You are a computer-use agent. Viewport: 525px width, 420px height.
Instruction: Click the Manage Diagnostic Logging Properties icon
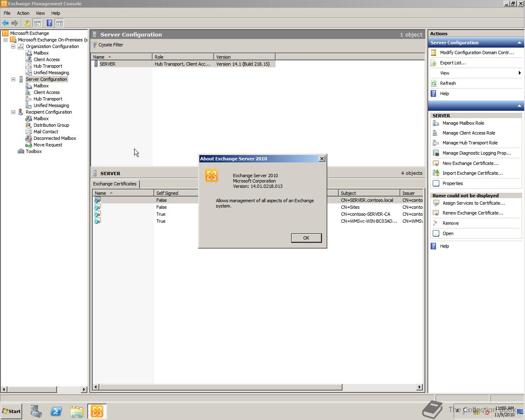pos(436,153)
